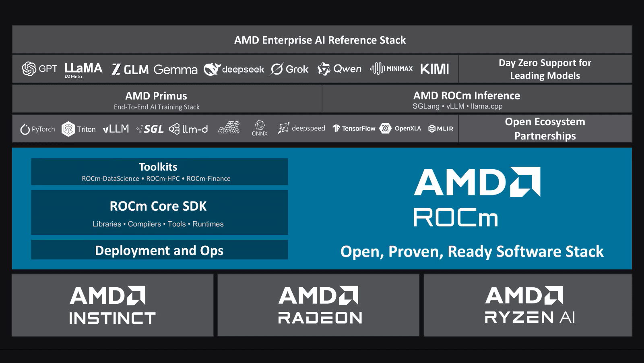Screen dimensions: 644x363
Task: Click the vLLM logo
Action: [116, 129]
